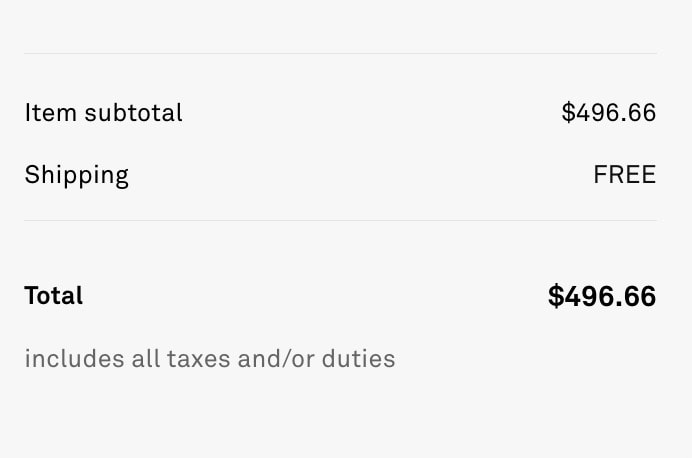Select the bold total amount $496.66
The image size is (692, 458).
(x=602, y=296)
